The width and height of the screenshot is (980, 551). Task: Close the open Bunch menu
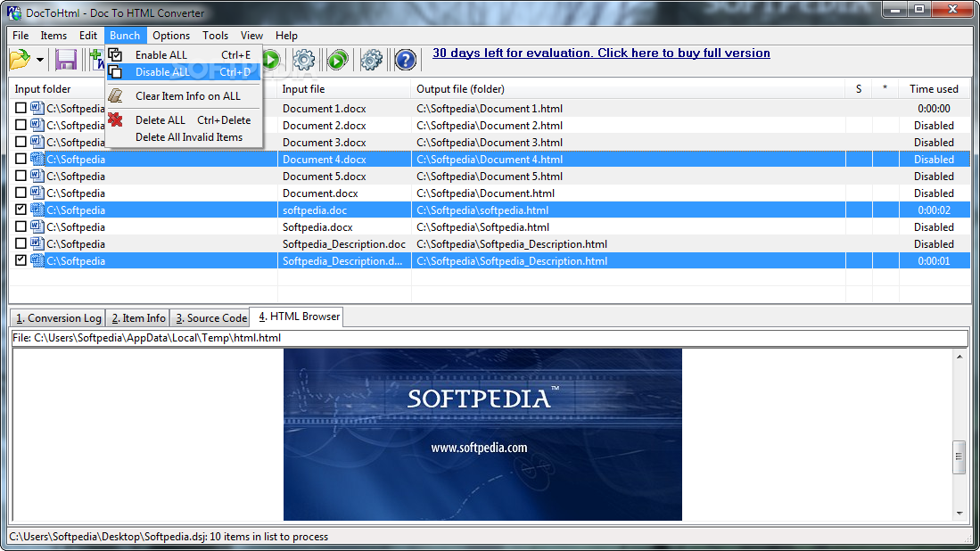pyautogui.click(x=125, y=36)
